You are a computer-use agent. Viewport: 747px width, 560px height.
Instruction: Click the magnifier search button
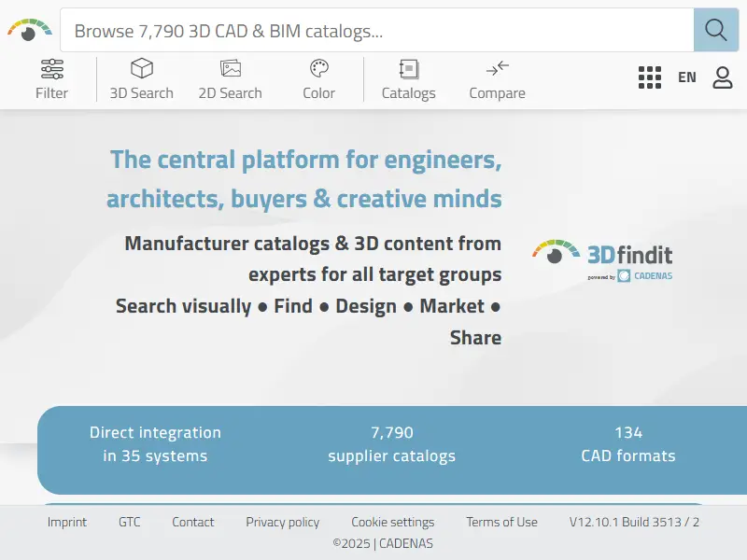[716, 30]
